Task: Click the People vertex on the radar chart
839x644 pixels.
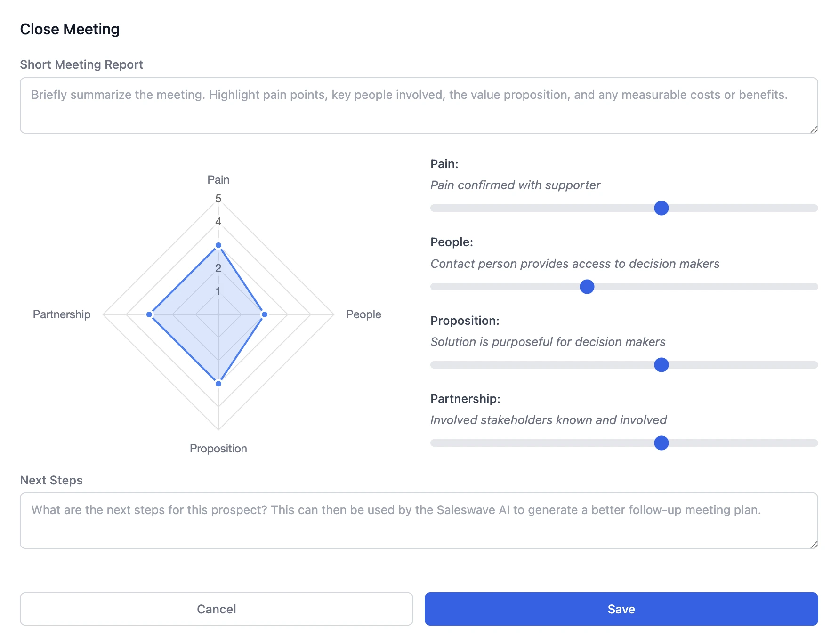Action: click(x=264, y=314)
